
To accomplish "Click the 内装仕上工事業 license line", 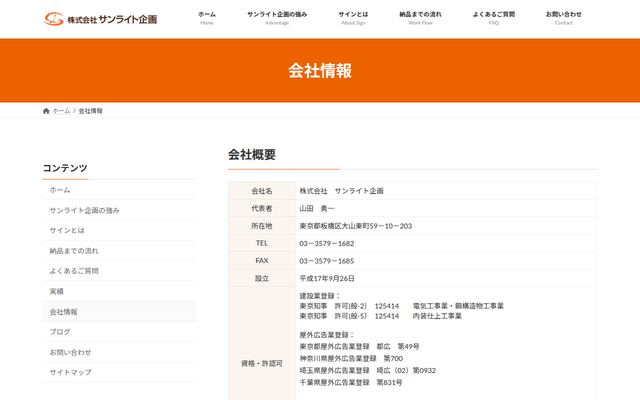I will (380, 316).
